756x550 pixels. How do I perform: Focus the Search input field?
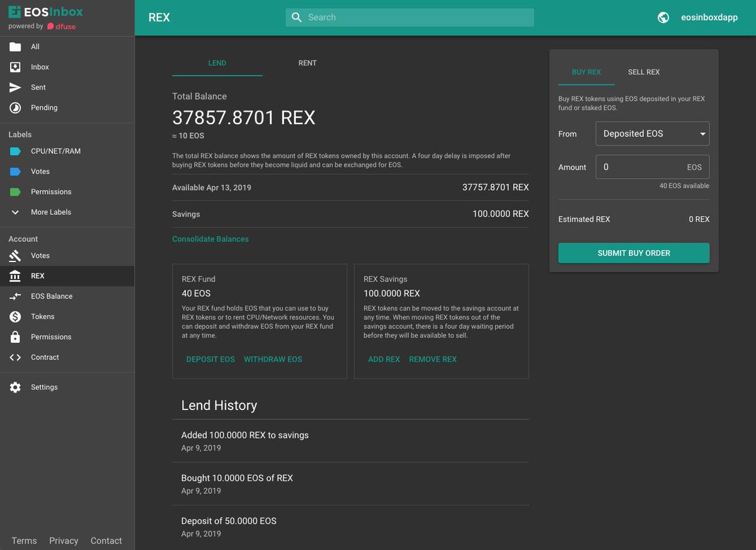point(409,18)
